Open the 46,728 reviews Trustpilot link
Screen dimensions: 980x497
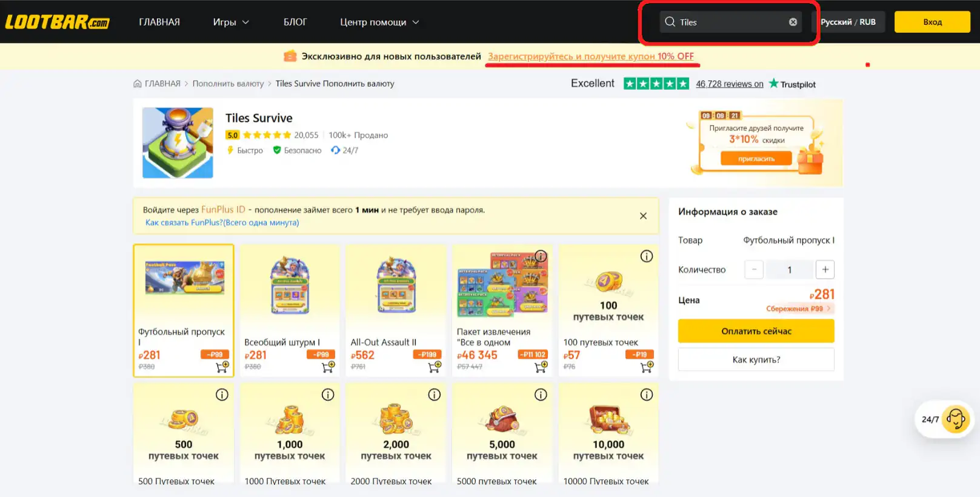730,84
